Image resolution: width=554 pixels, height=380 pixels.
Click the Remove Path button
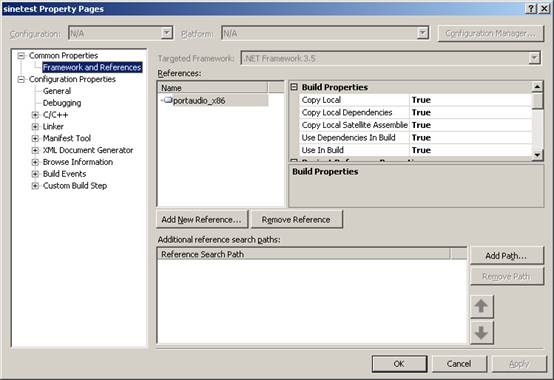pos(506,276)
